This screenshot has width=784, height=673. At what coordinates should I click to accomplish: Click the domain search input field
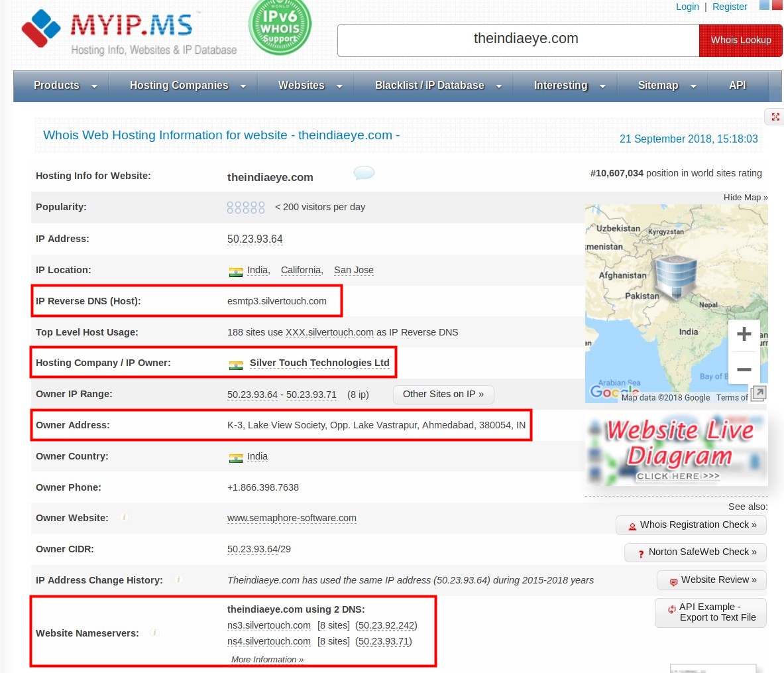point(518,40)
